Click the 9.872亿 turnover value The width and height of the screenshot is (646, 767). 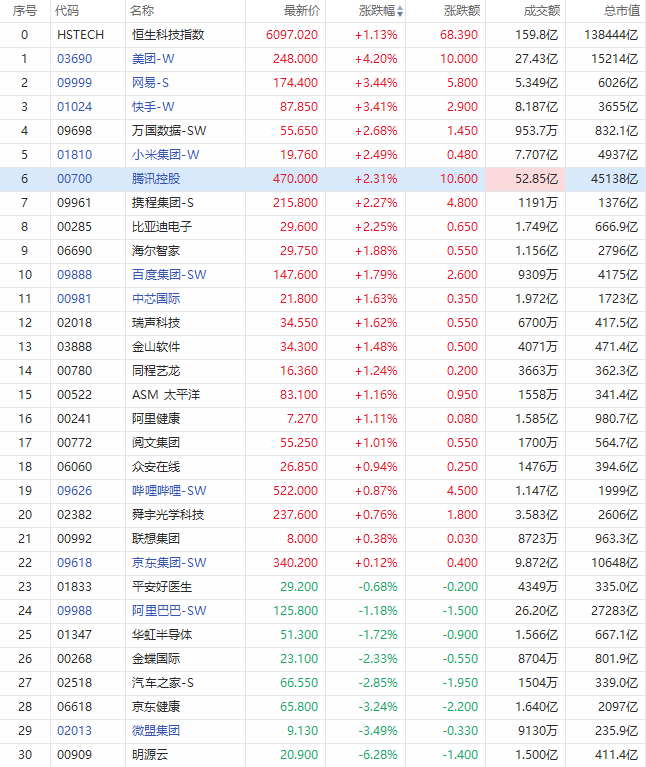(x=536, y=563)
